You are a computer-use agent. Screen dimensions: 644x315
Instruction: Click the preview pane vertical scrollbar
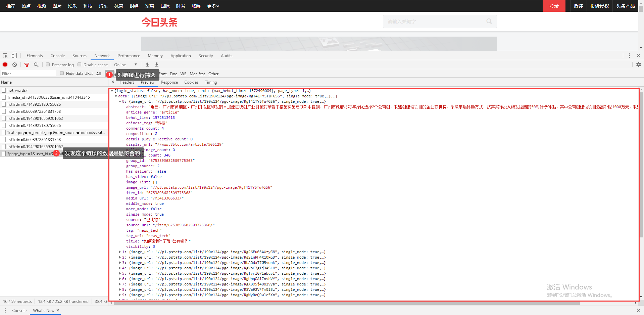tap(641, 165)
